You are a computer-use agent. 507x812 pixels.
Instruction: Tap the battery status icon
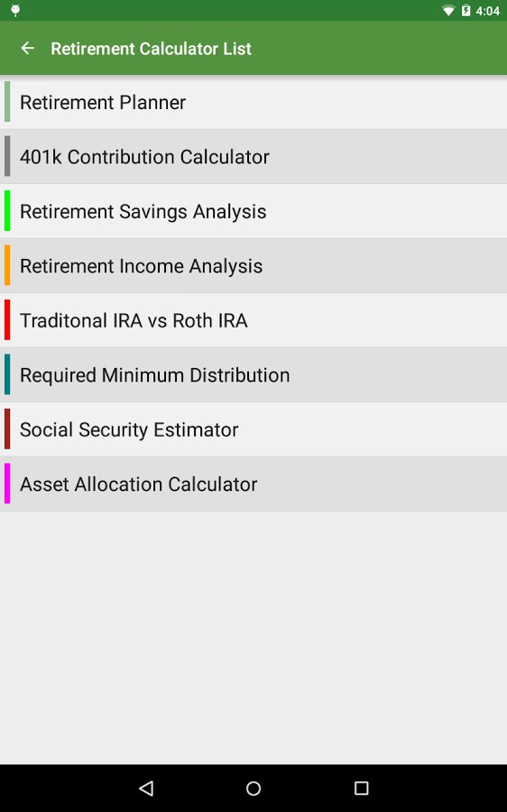pos(466,10)
